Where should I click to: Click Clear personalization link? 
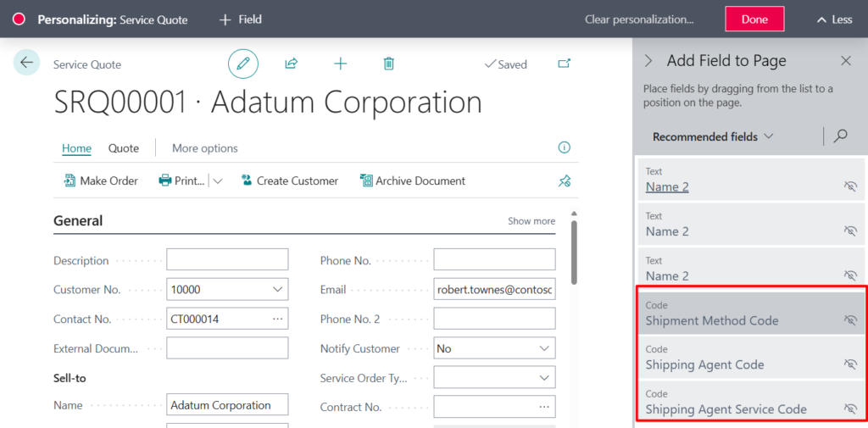pyautogui.click(x=639, y=19)
